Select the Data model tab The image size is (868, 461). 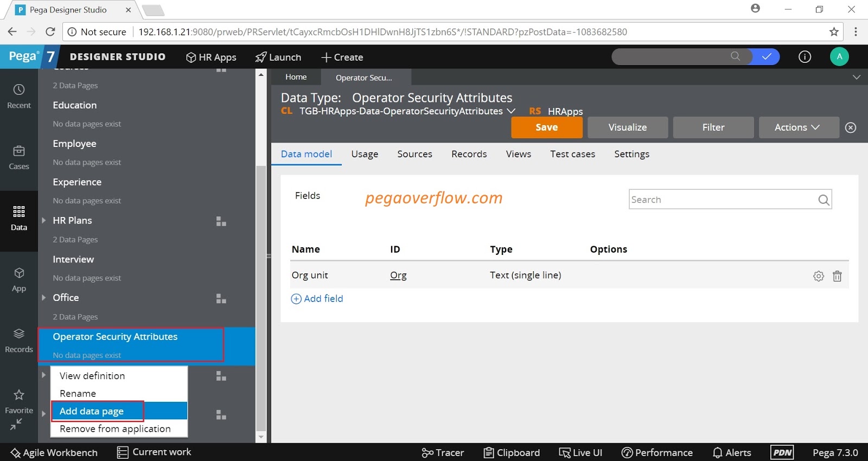coord(307,154)
